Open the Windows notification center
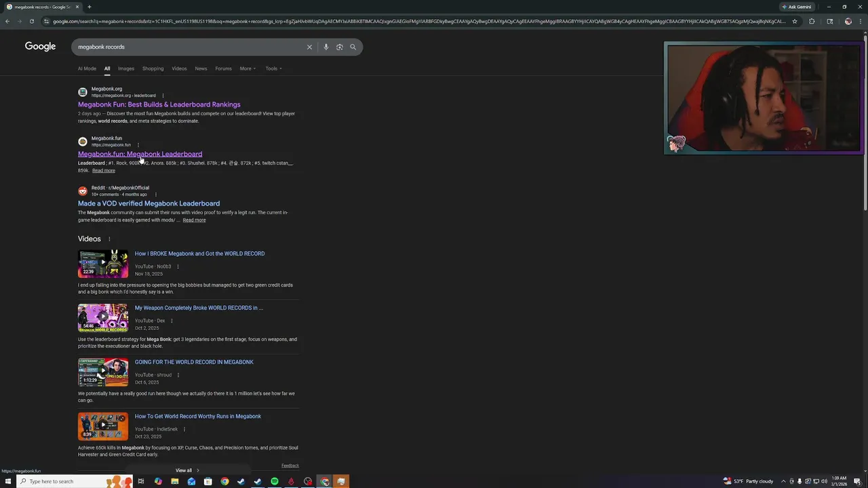The height and width of the screenshot is (488, 868). (x=857, y=481)
